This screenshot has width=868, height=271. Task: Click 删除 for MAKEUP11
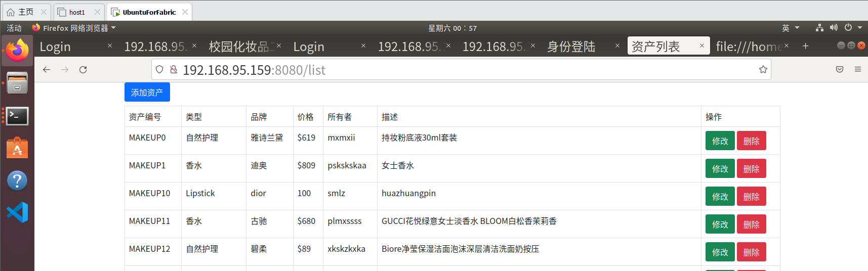point(752,224)
